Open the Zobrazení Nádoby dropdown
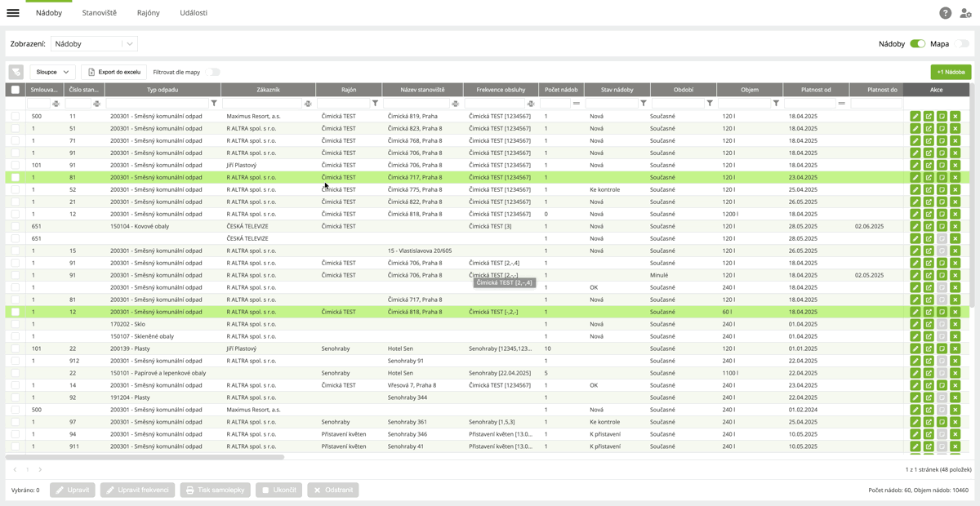The image size is (980, 506). tap(94, 44)
